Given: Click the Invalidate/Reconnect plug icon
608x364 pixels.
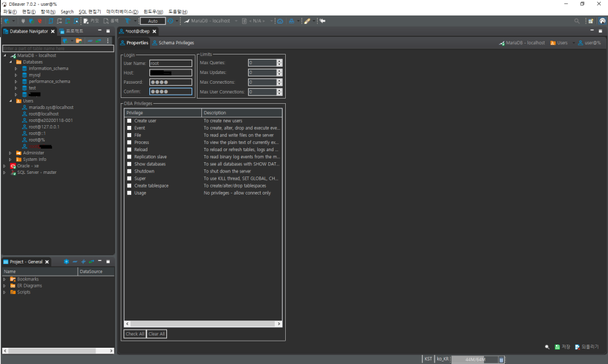Looking at the screenshot, I should coord(31,21).
